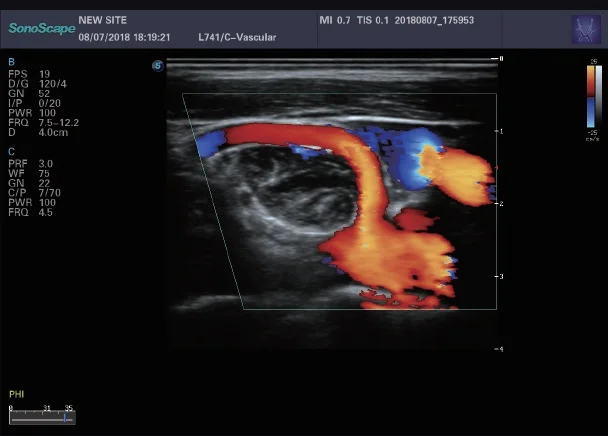Image resolution: width=608 pixels, height=436 pixels.
Task: Select the 'NEW SITE' header text
Action: [x=102, y=20]
